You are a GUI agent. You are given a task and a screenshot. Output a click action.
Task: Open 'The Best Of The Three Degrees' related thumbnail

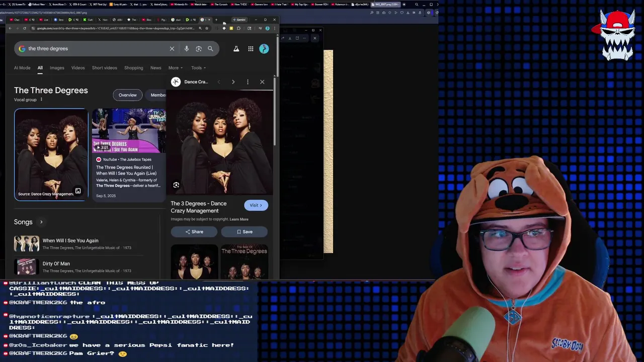tap(244, 261)
